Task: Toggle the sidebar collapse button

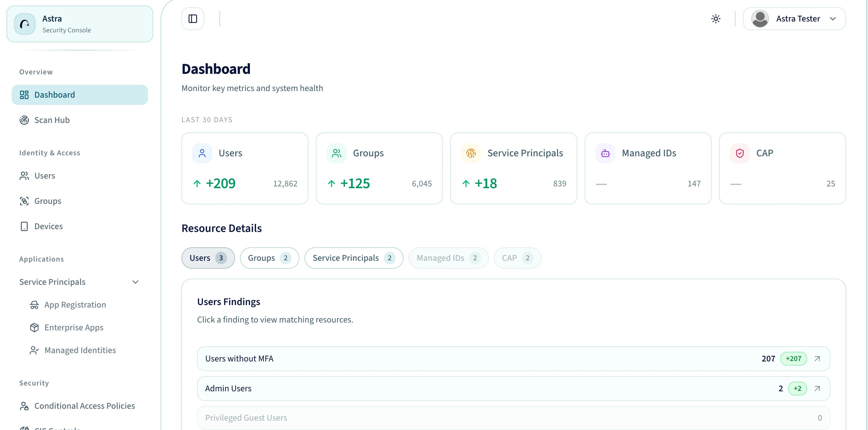Action: point(192,18)
